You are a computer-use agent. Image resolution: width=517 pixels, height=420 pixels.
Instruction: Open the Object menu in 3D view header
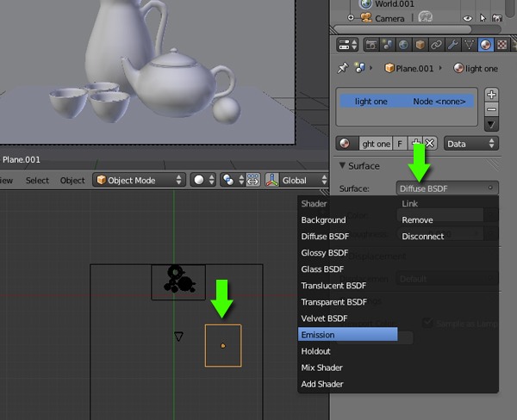(72, 180)
